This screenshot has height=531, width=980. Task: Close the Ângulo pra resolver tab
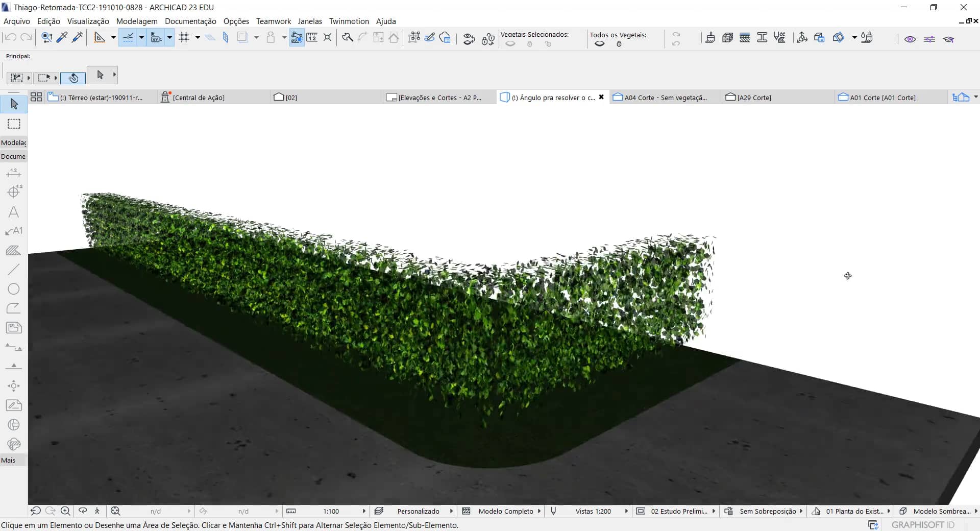point(601,97)
